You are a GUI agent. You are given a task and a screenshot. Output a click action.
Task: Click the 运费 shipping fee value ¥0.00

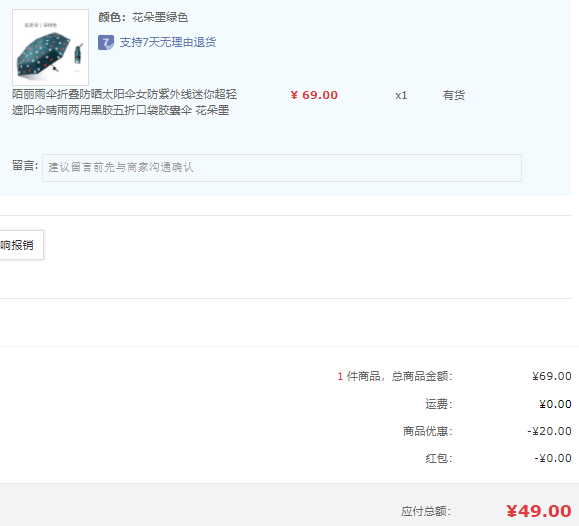click(x=555, y=404)
